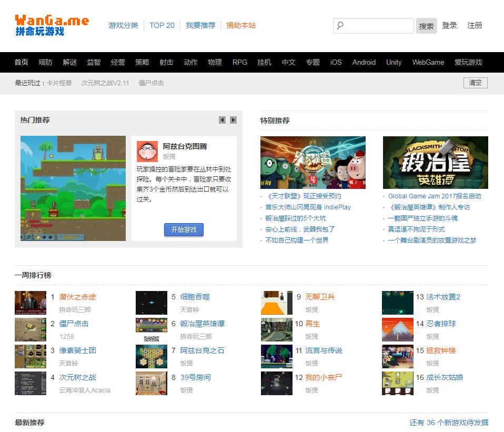Open the 我要推荐 link
The height and width of the screenshot is (432, 504).
(200, 25)
